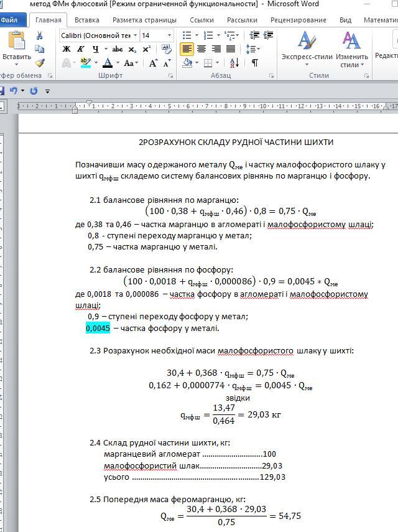Toggle Bold (Ж) formatting
The height and width of the screenshot is (532, 398).
point(67,49)
